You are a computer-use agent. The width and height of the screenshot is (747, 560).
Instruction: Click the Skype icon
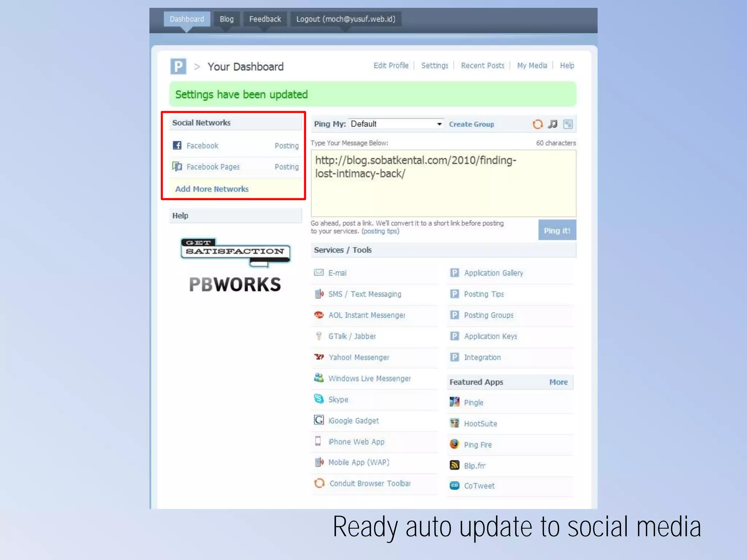pos(319,399)
